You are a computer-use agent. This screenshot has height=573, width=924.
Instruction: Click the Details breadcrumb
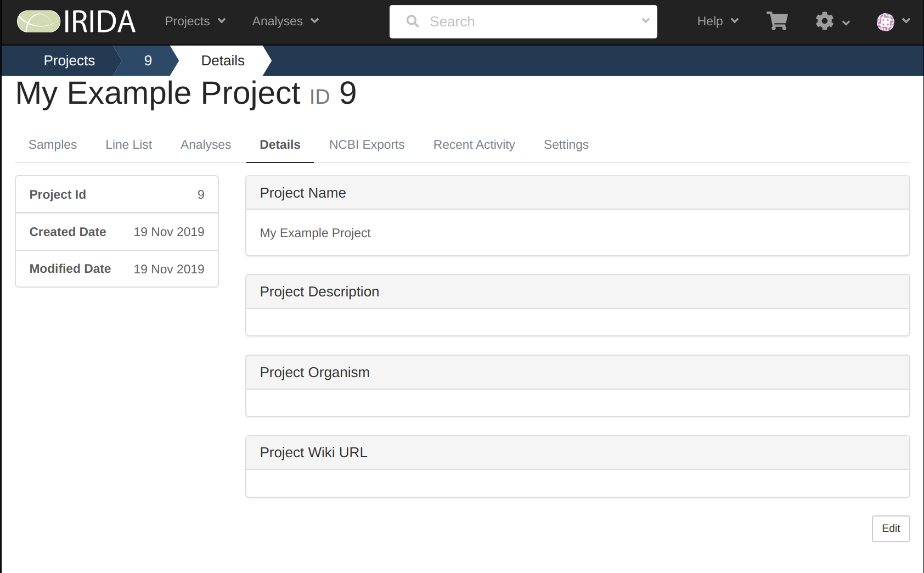(x=223, y=60)
